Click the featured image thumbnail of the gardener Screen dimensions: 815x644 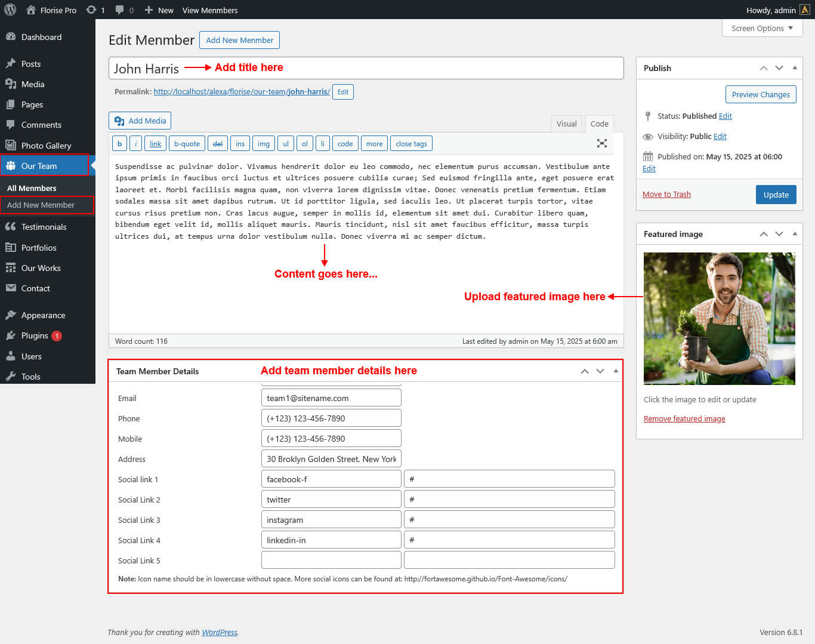point(719,318)
